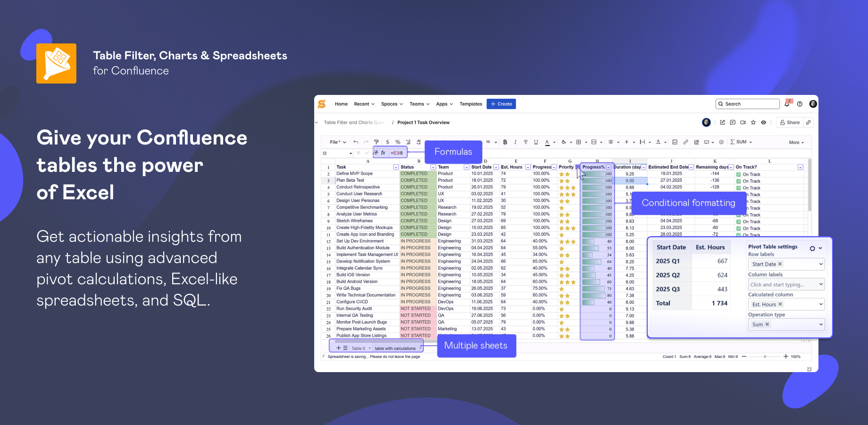Undo the last spreadsheet action
This screenshot has width=868, height=425.
click(356, 142)
